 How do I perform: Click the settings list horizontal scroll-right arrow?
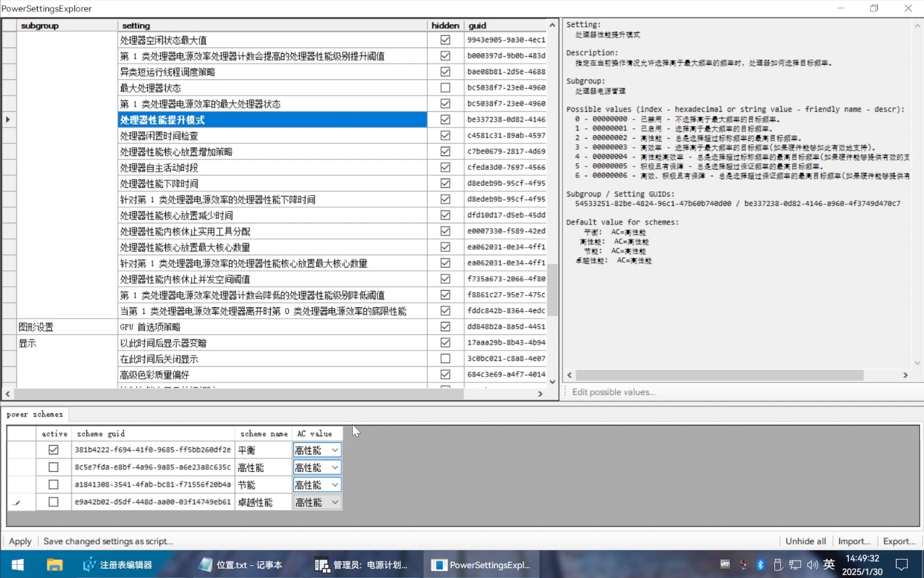(540, 394)
